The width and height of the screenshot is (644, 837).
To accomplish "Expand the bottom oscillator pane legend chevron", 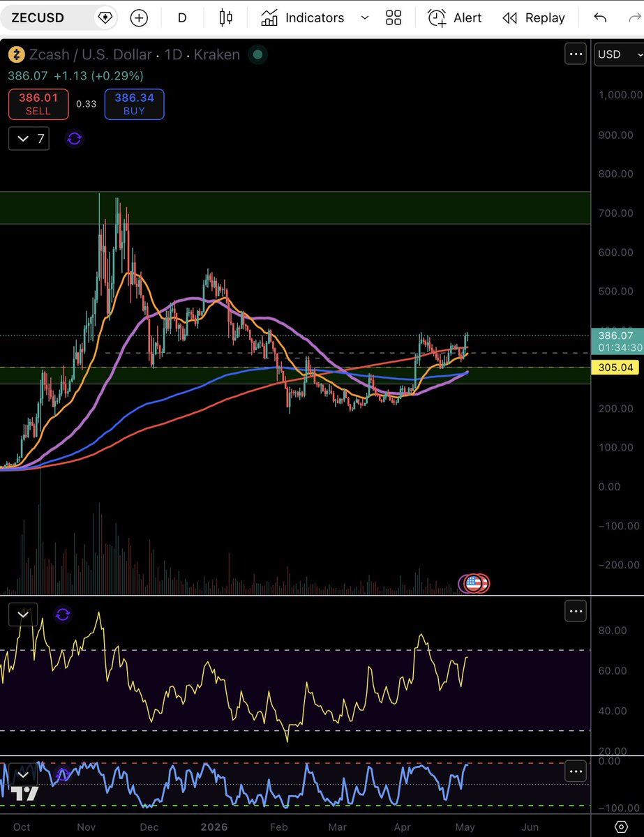I will point(23,774).
